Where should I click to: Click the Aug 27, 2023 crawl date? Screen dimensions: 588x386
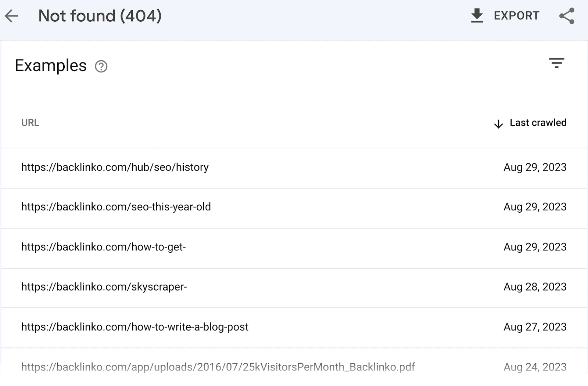[535, 327]
